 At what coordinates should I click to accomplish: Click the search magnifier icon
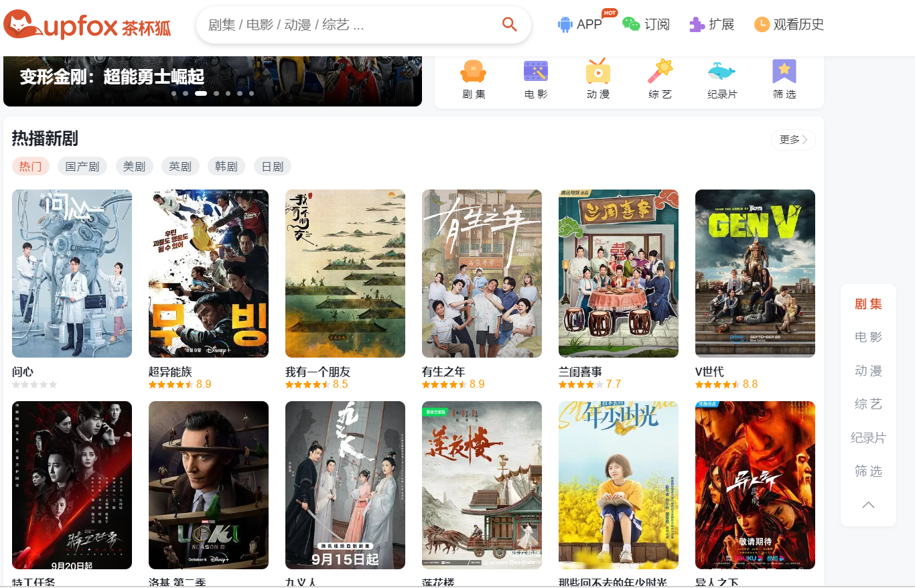tap(510, 25)
